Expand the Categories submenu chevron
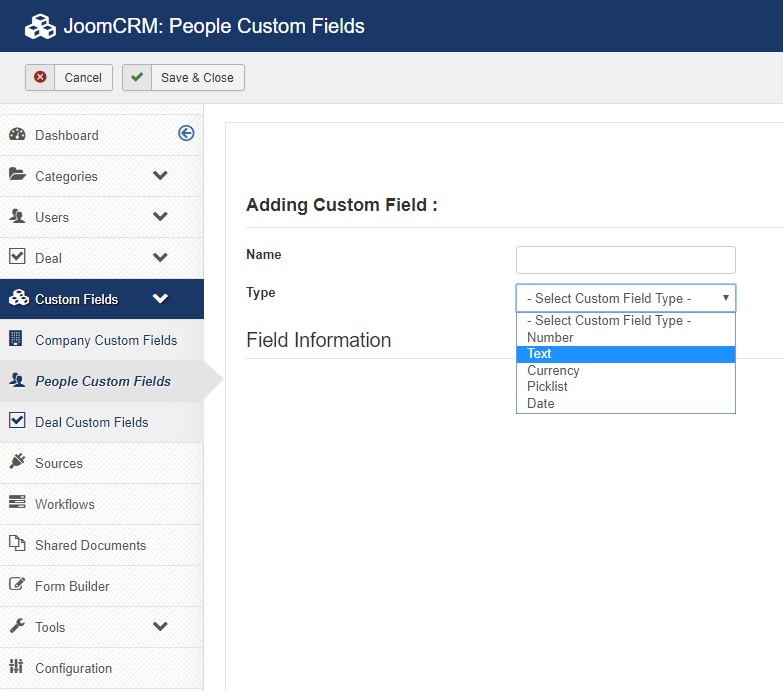Image resolution: width=783 pixels, height=691 pixels. click(160, 175)
